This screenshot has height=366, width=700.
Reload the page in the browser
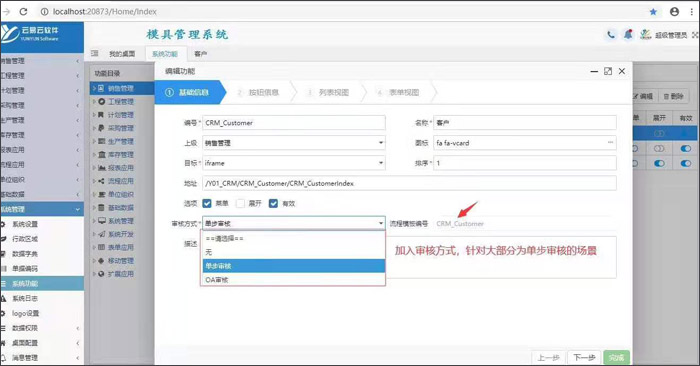pos(23,12)
